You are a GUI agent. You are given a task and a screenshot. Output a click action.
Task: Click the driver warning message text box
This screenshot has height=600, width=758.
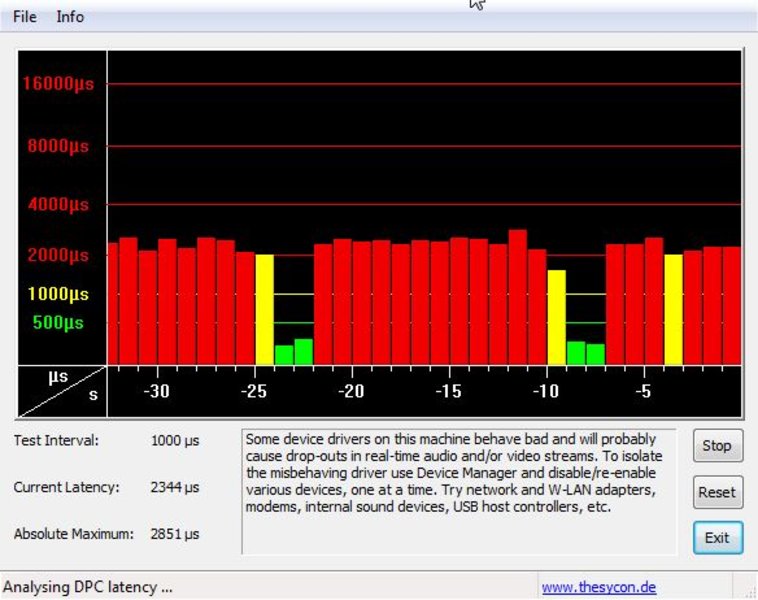pyautogui.click(x=459, y=491)
